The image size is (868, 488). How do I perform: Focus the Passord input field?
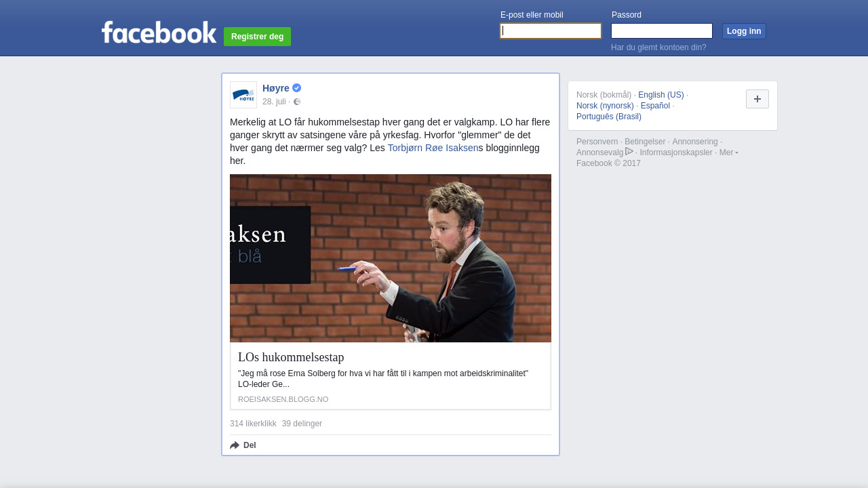coord(662,31)
